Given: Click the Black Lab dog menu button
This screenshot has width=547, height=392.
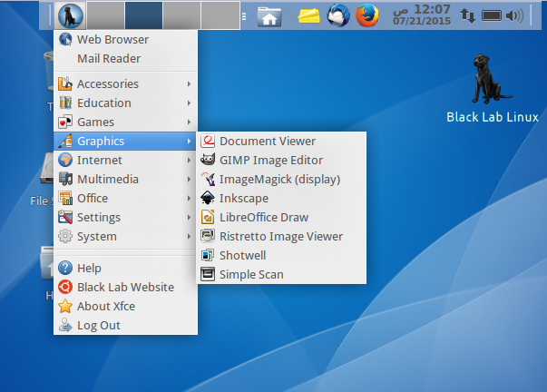Looking at the screenshot, I should (70, 15).
